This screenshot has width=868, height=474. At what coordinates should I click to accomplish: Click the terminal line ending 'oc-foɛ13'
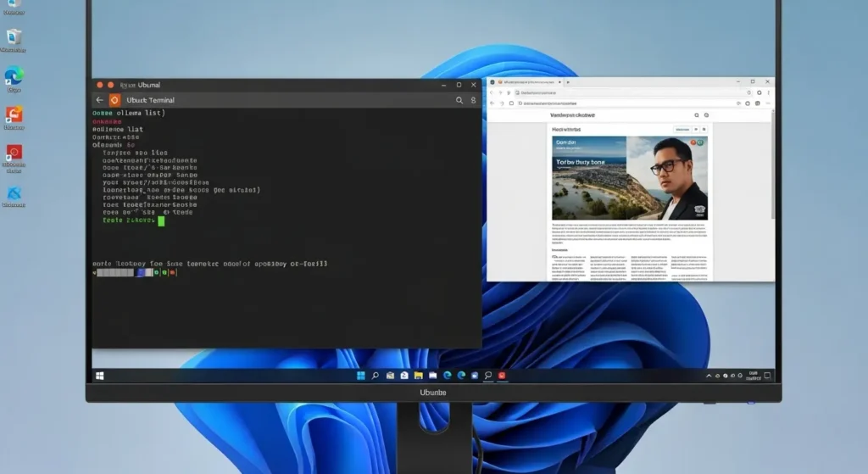click(x=210, y=264)
